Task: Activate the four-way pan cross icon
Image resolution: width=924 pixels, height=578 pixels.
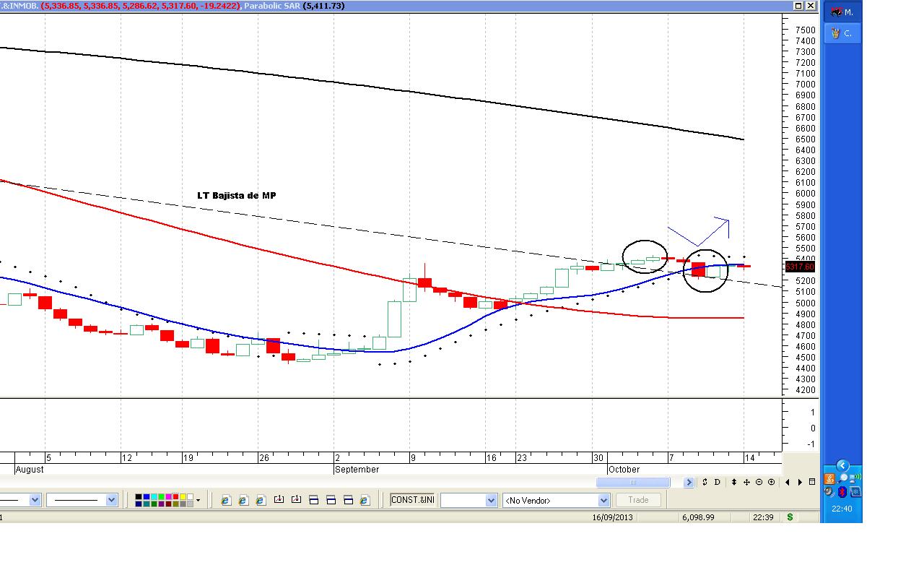Action: click(746, 482)
